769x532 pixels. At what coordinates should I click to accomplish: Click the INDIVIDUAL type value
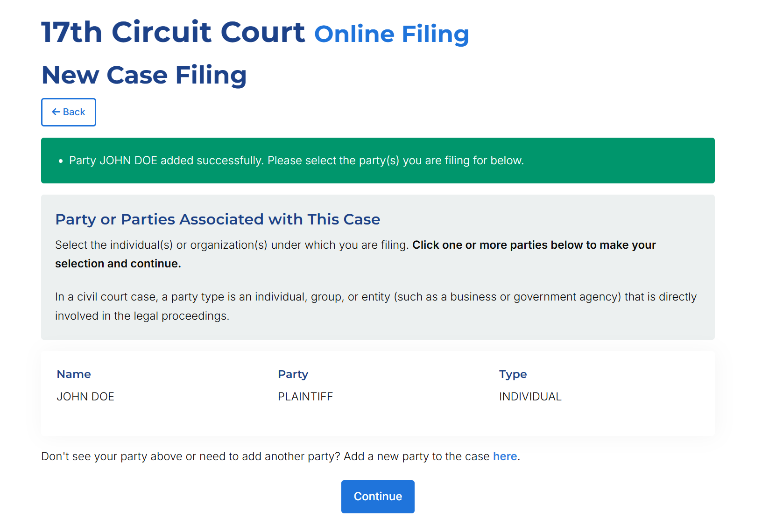530,397
